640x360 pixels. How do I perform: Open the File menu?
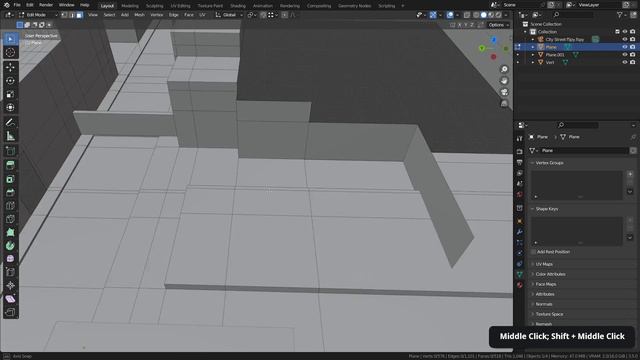pos(17,5)
